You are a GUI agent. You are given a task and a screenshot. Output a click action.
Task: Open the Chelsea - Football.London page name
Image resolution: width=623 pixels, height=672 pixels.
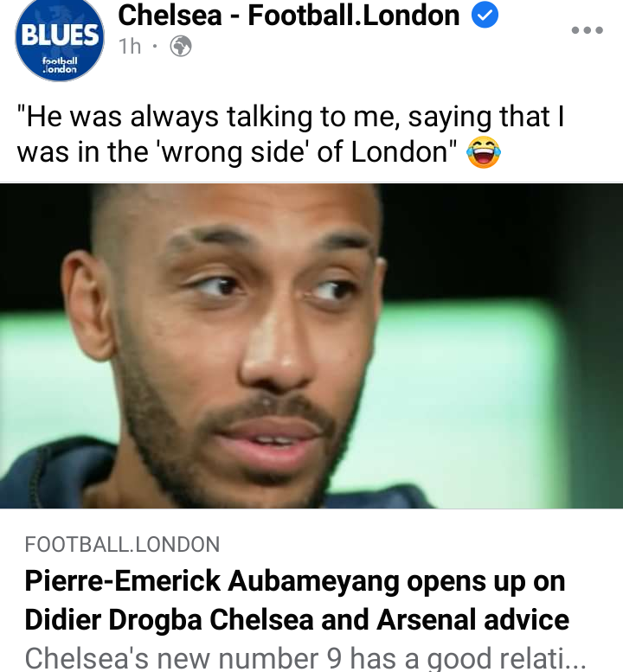tap(288, 16)
